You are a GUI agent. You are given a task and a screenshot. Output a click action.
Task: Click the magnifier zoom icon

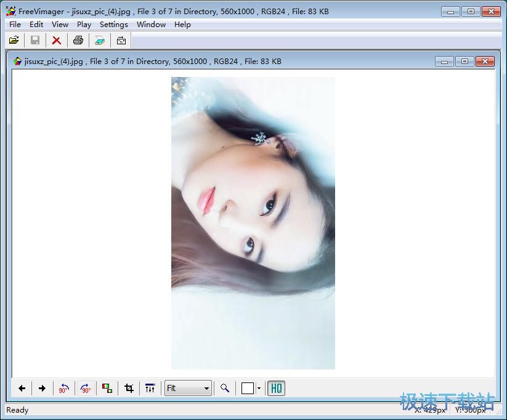click(225, 388)
